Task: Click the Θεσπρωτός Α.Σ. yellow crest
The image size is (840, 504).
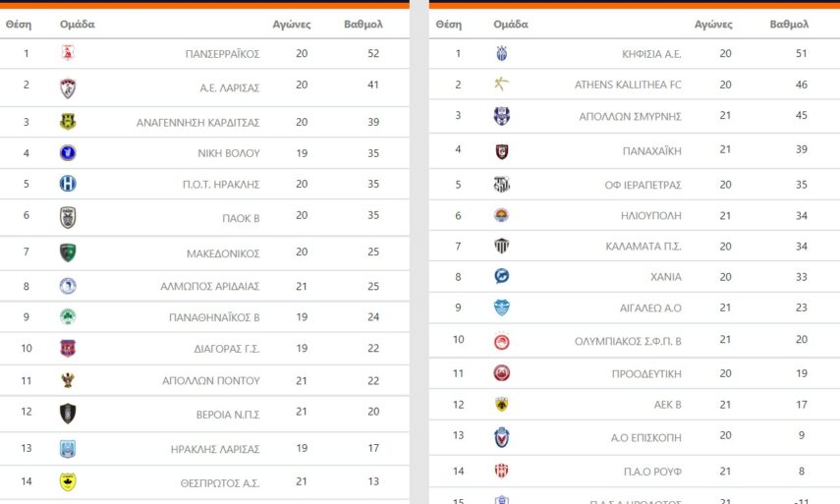Action: (68, 481)
